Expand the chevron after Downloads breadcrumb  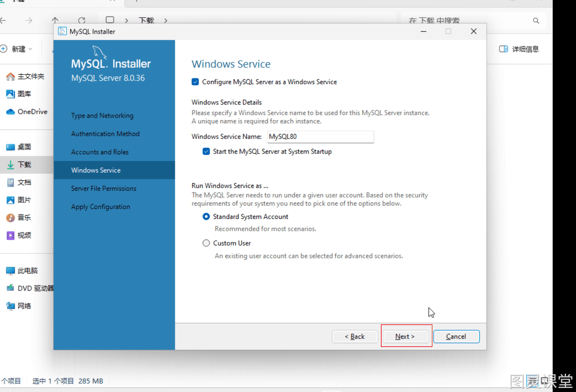166,21
